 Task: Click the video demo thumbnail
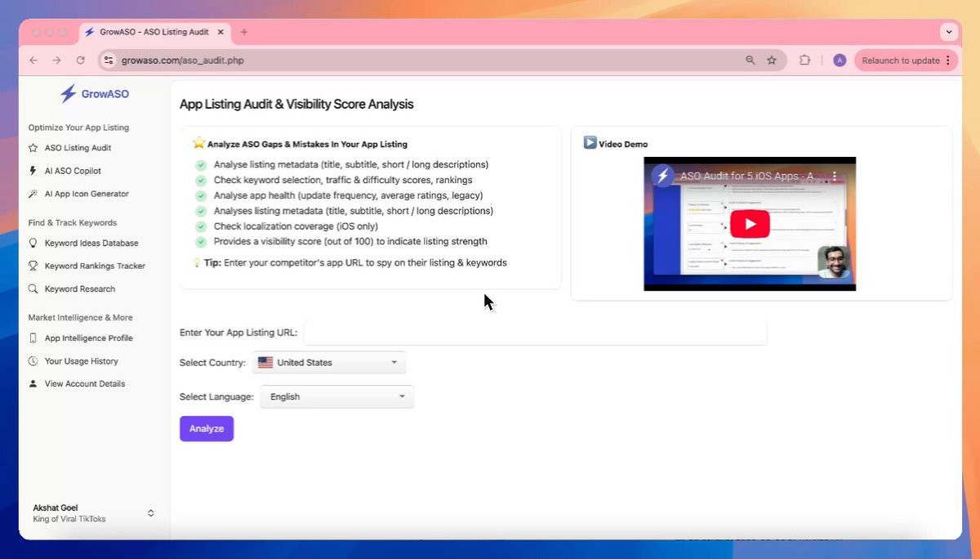pyautogui.click(x=750, y=224)
